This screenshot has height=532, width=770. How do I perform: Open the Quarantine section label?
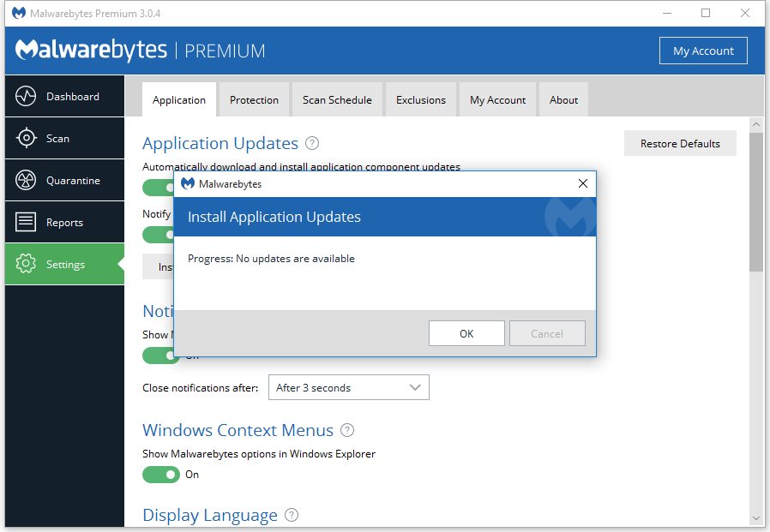[x=73, y=181]
